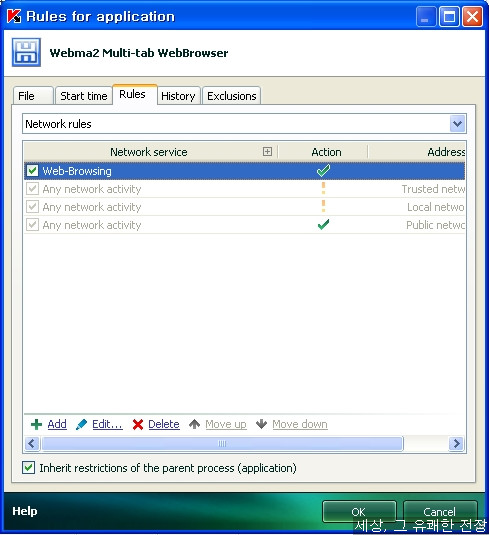Maximize the Rules for application window

449,16
